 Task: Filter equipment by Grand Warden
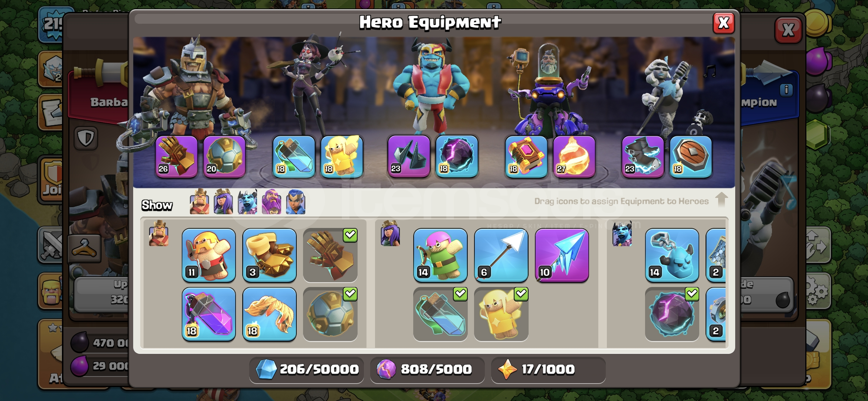tap(272, 202)
